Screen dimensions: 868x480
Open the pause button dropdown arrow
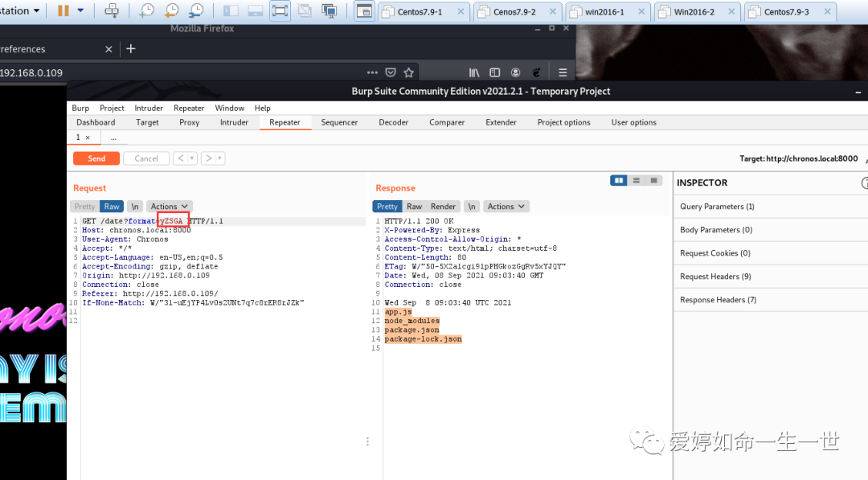coord(80,10)
